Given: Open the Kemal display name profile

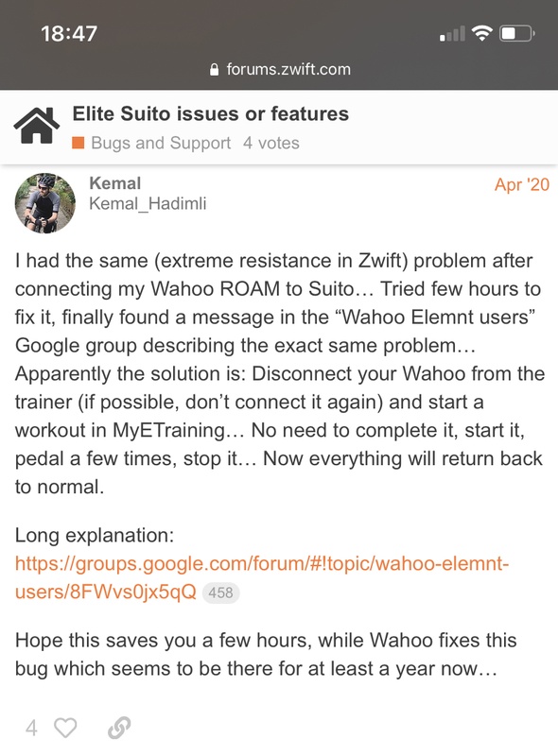Looking at the screenshot, I should pos(114,183).
